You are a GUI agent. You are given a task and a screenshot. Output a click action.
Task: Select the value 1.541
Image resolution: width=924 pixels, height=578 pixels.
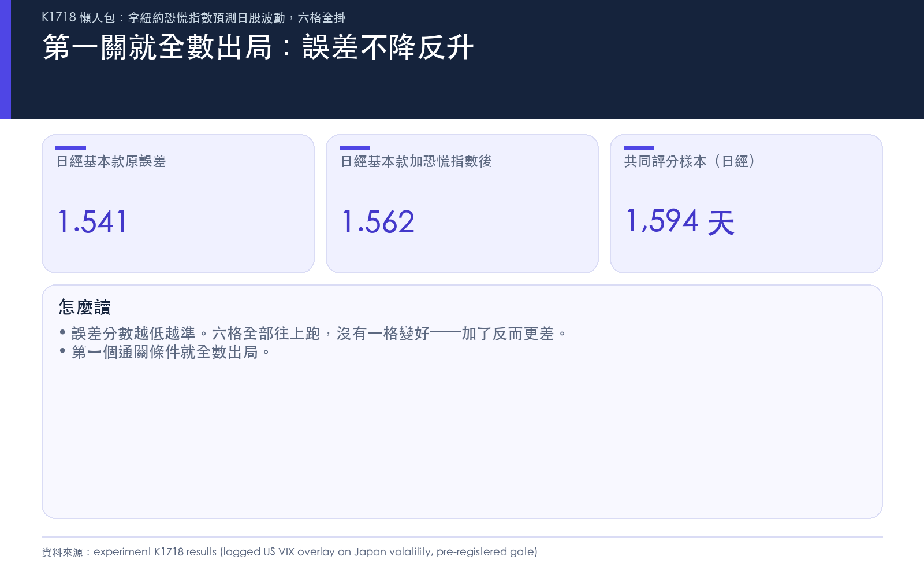(x=92, y=222)
